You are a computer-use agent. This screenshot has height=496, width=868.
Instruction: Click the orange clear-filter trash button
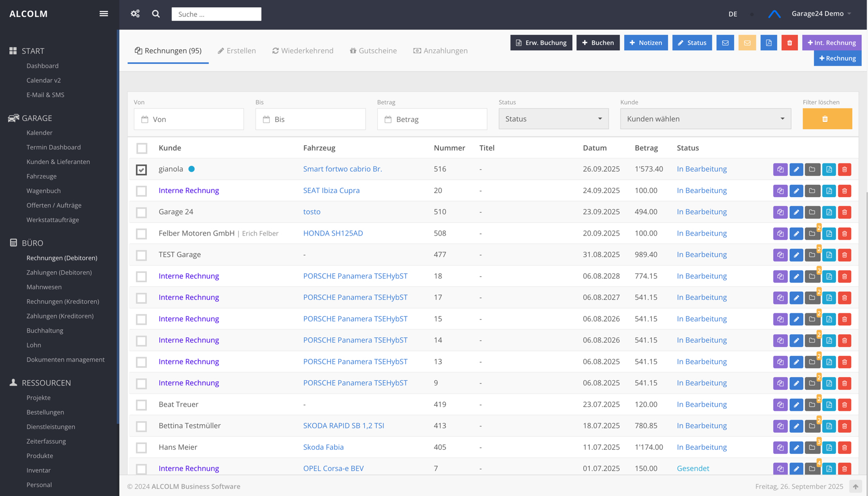coord(826,119)
